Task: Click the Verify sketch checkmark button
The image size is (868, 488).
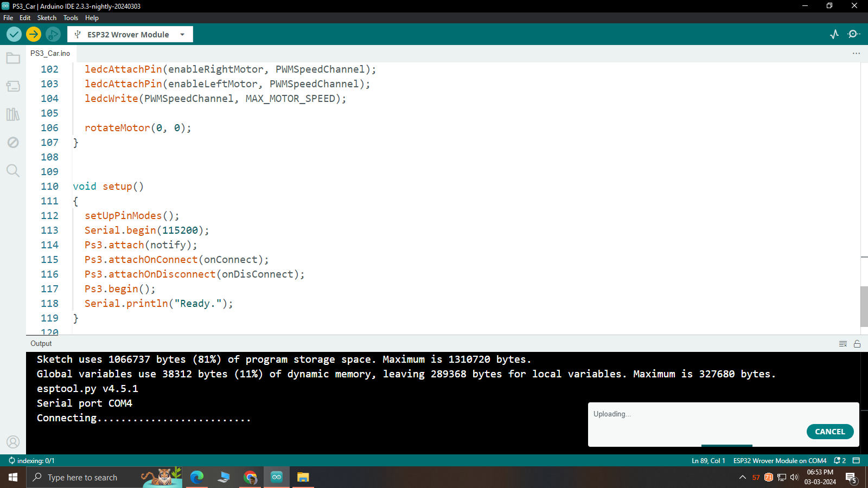Action: coord(14,34)
